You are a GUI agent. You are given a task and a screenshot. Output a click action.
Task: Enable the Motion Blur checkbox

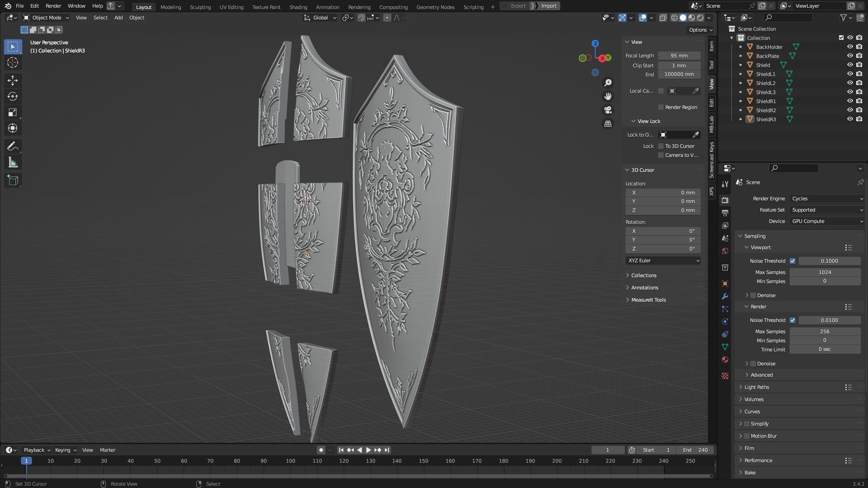pyautogui.click(x=747, y=436)
